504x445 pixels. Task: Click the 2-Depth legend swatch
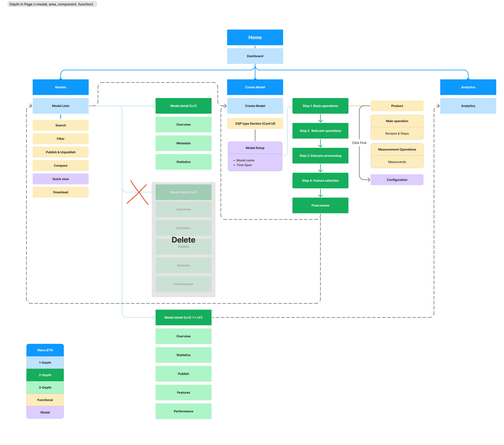coord(45,375)
